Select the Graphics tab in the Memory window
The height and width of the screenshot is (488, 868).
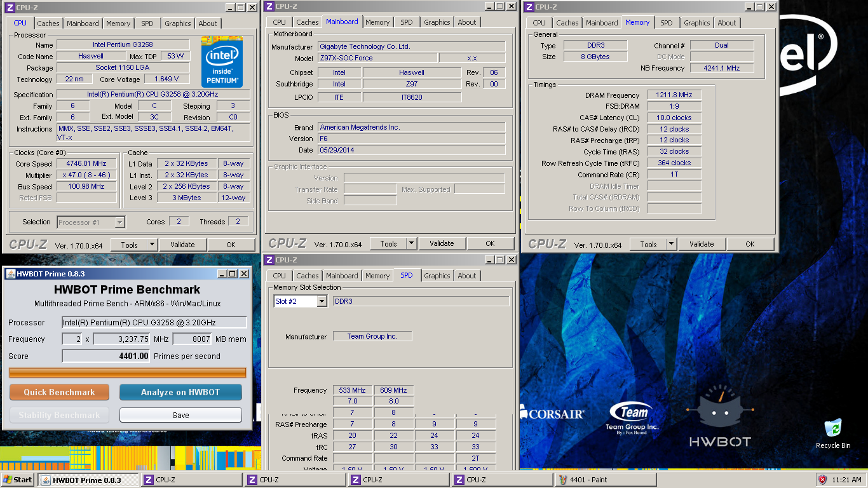pyautogui.click(x=697, y=23)
